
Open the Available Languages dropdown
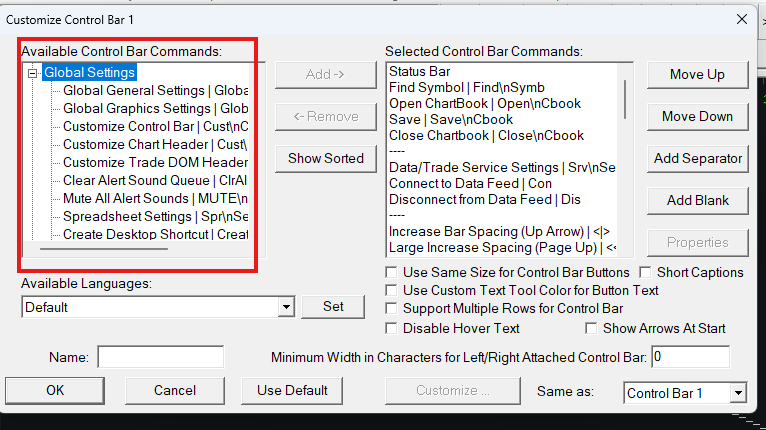click(287, 307)
